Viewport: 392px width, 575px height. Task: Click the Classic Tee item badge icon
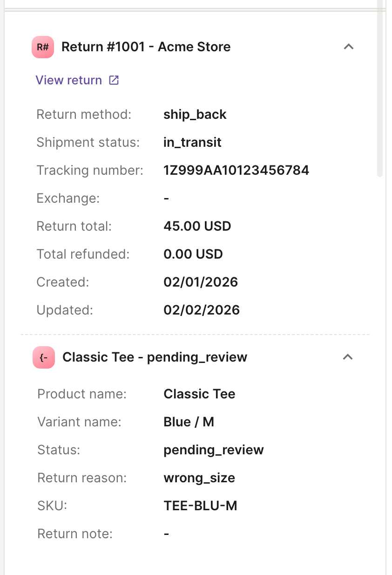pyautogui.click(x=44, y=357)
